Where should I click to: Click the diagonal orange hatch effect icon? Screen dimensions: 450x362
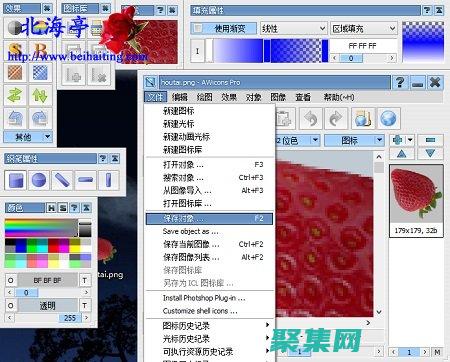click(x=15, y=72)
